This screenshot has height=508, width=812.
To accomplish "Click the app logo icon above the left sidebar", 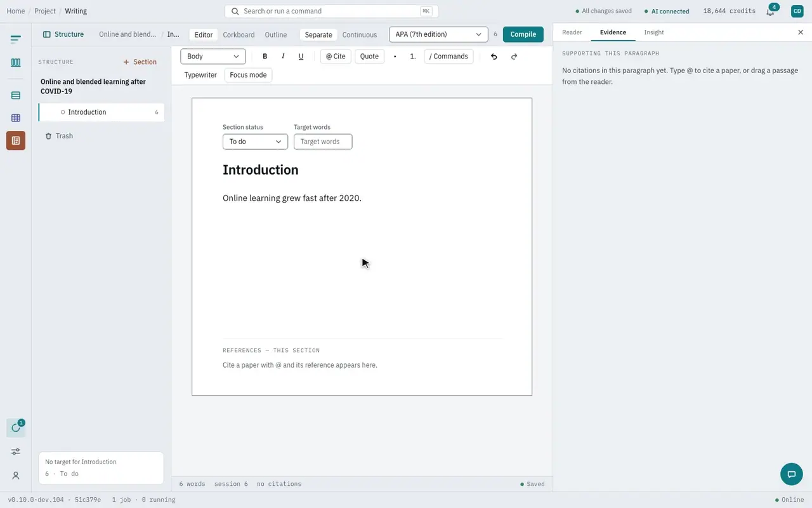I will [x=16, y=39].
